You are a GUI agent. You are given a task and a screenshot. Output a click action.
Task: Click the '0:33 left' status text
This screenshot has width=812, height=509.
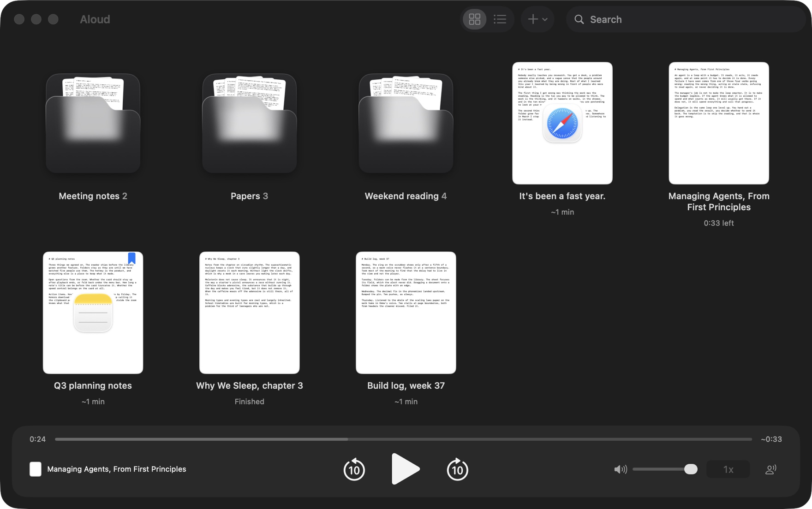click(718, 223)
